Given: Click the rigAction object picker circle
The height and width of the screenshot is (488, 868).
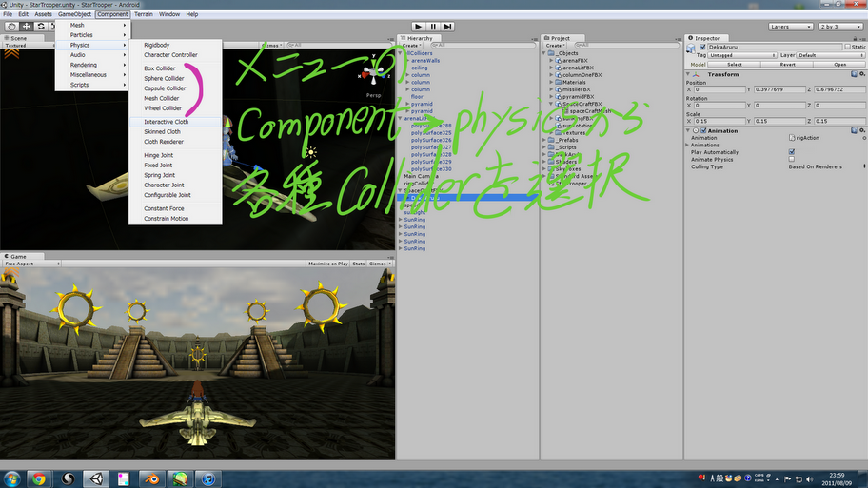Looking at the screenshot, I should (865, 138).
